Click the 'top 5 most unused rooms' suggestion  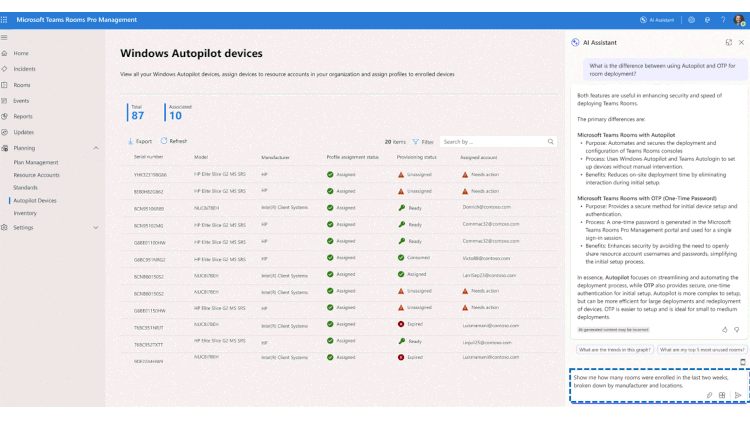click(702, 350)
